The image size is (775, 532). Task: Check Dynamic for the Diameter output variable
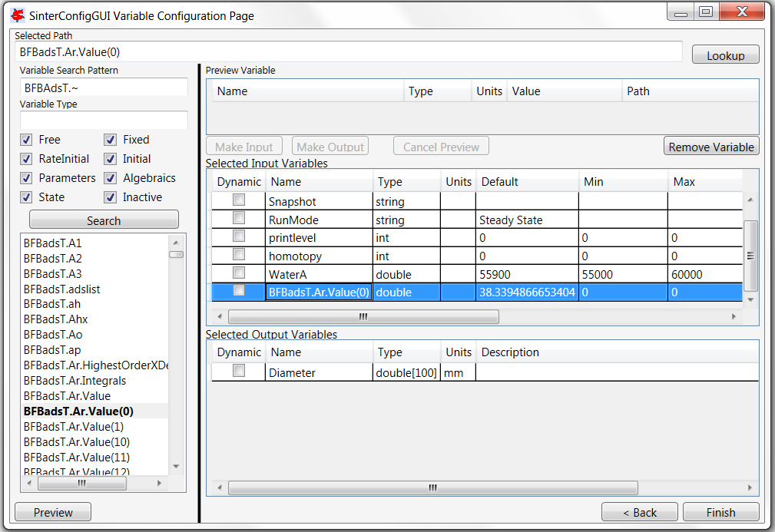[x=239, y=372]
